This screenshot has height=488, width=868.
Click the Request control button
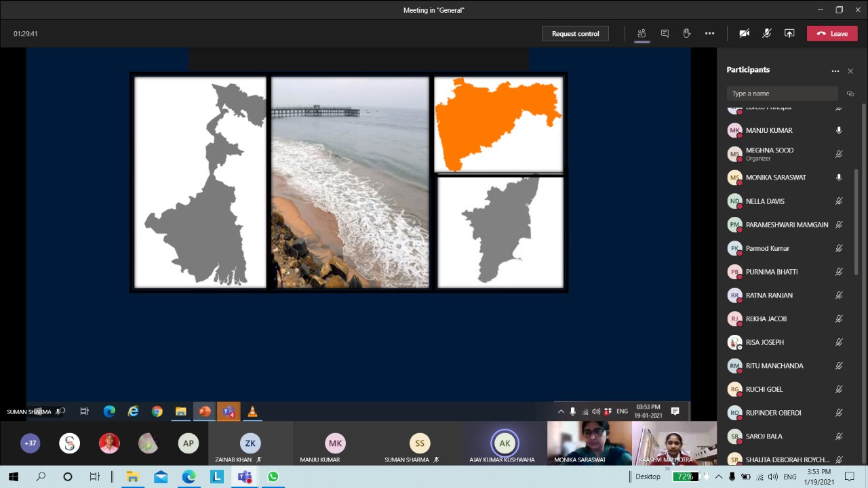pyautogui.click(x=575, y=33)
